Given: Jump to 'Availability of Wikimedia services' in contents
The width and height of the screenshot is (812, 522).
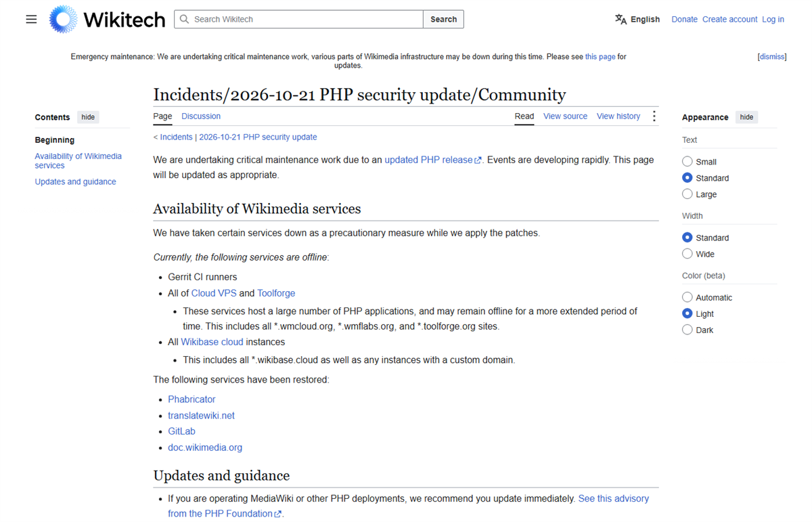Looking at the screenshot, I should click(x=78, y=160).
